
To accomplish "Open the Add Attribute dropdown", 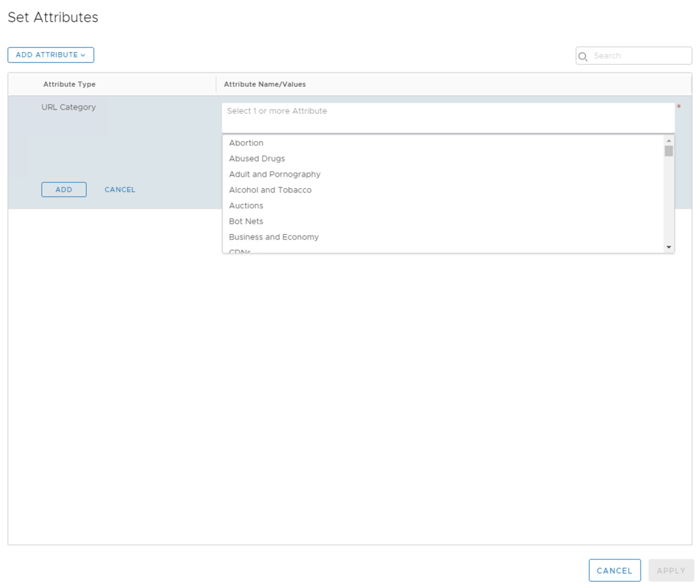I will click(x=51, y=55).
